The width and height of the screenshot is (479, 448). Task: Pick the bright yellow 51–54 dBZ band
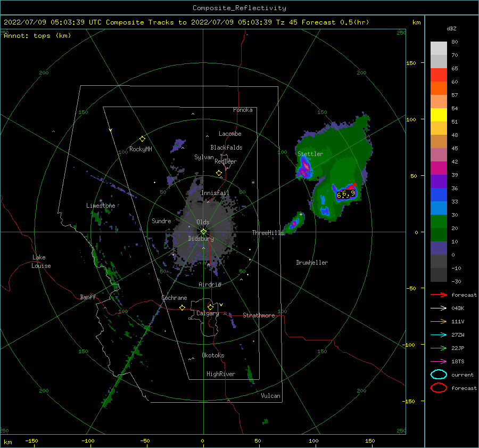[x=439, y=115]
